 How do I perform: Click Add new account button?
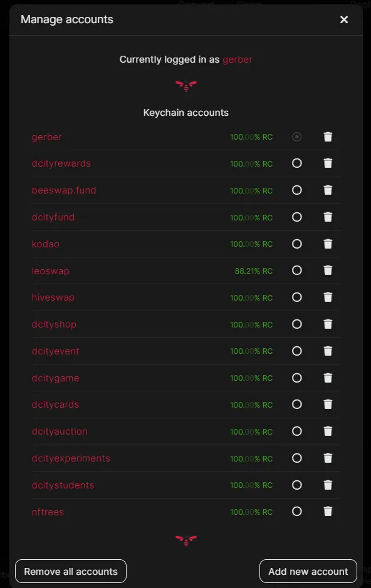point(308,571)
